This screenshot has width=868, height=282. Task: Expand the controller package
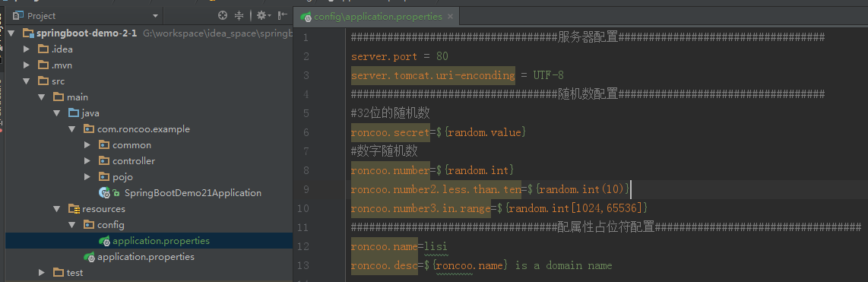coord(87,161)
